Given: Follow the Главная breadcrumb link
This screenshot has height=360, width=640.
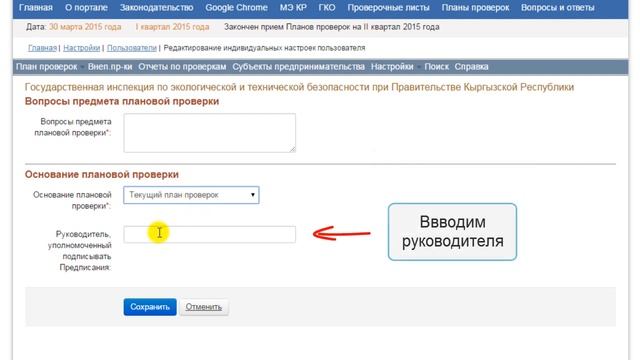Looking at the screenshot, I should pyautogui.click(x=42, y=48).
